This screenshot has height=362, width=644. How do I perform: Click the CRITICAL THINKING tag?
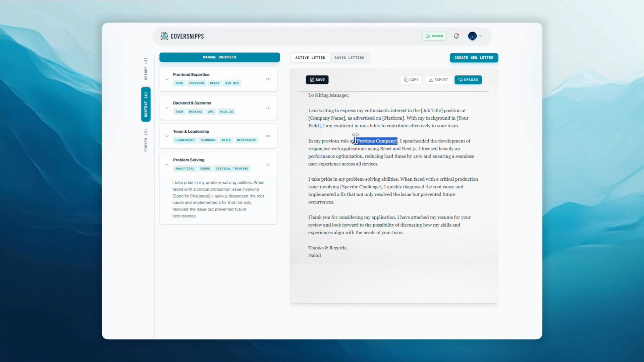pos(232,169)
